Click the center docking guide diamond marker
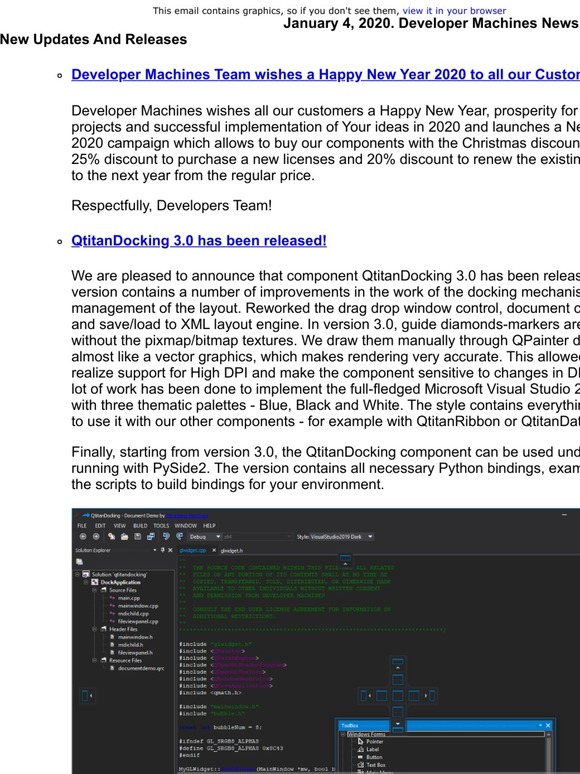This screenshot has width=580, height=774. pyautogui.click(x=398, y=696)
